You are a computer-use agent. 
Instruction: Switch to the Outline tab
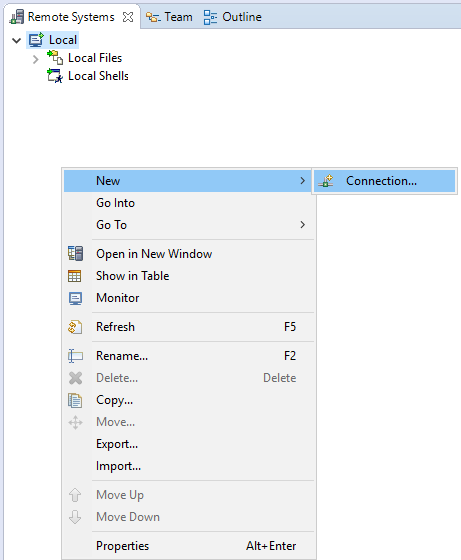tap(232, 17)
